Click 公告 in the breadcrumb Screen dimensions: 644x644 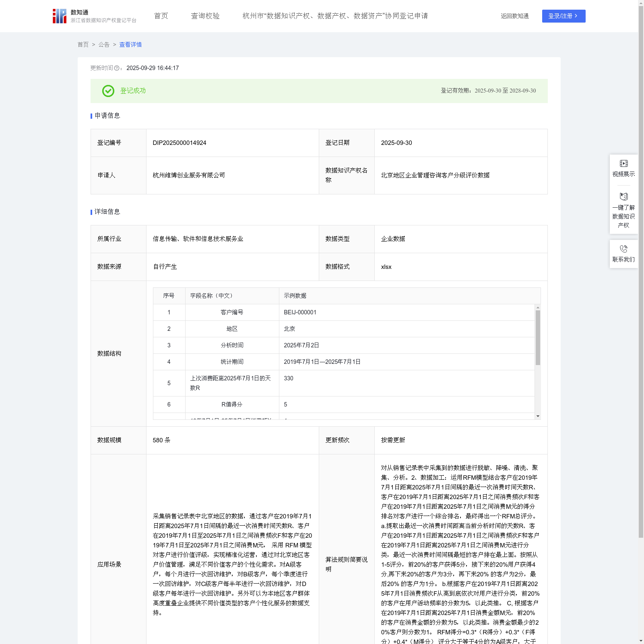104,45
